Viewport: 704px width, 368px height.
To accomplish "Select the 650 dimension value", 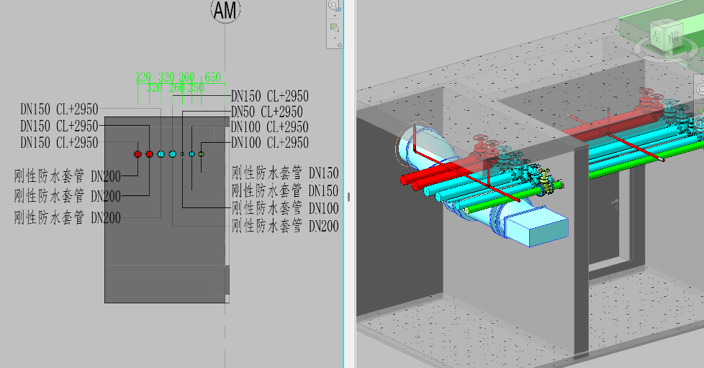I will (x=212, y=78).
